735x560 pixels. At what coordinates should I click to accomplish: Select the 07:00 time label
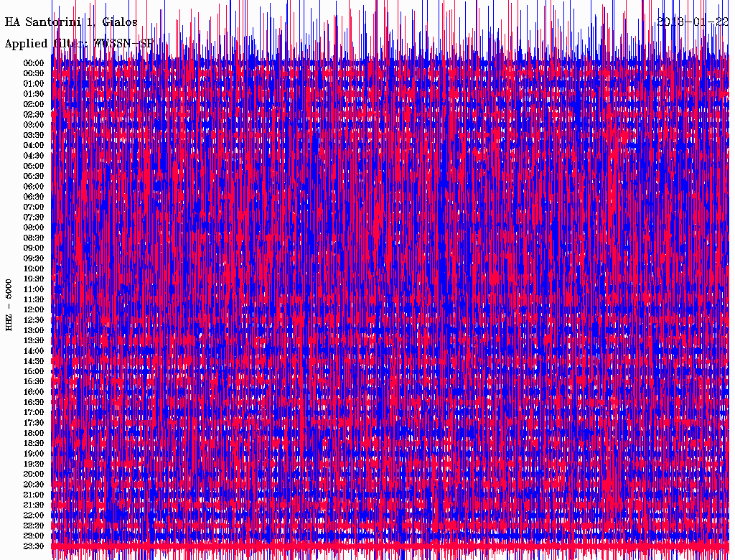(x=34, y=207)
